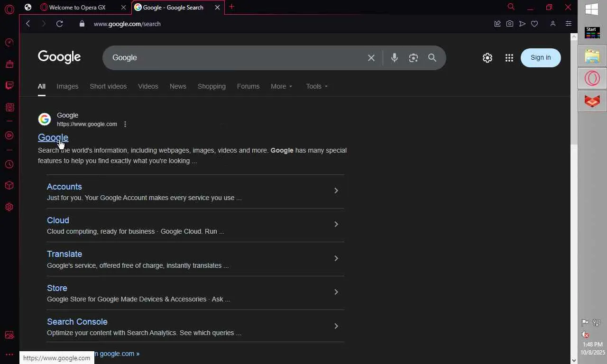Open a new tab with plus button
This screenshot has height=364, width=607.
click(231, 7)
